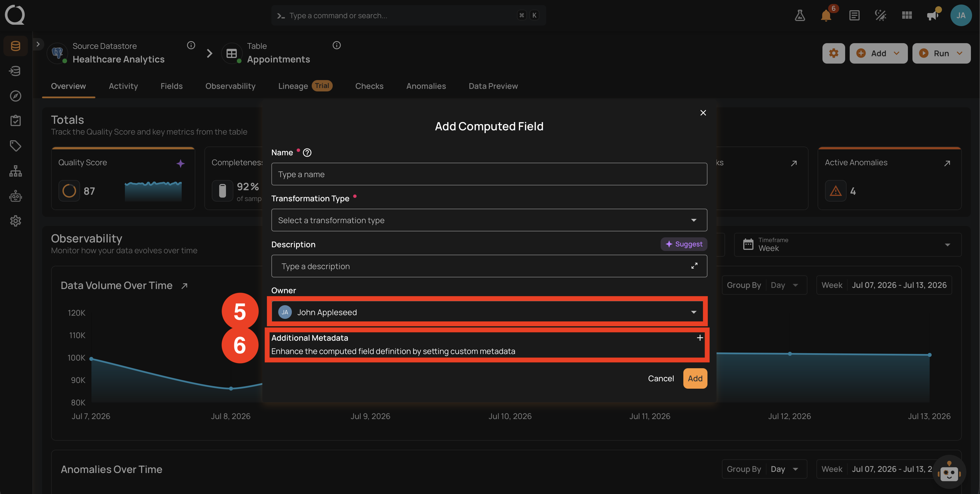
Task: Open Data Volume Over Time expand arrow
Action: [x=185, y=286]
